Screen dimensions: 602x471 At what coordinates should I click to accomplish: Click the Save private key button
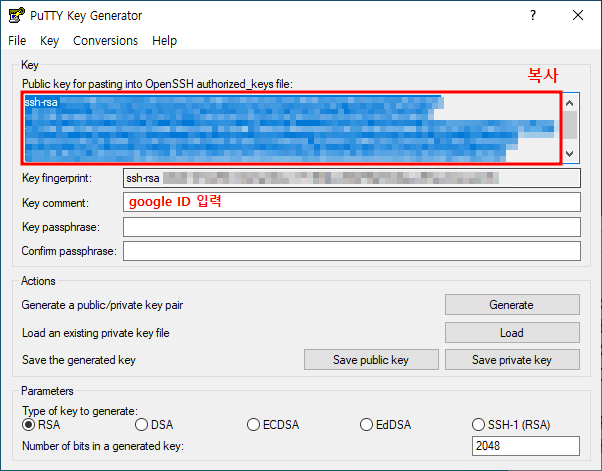pos(512,360)
